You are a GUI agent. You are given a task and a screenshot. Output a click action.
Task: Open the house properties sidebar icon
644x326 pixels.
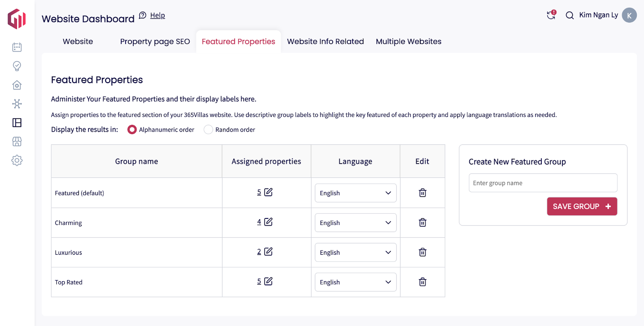pyautogui.click(x=17, y=85)
